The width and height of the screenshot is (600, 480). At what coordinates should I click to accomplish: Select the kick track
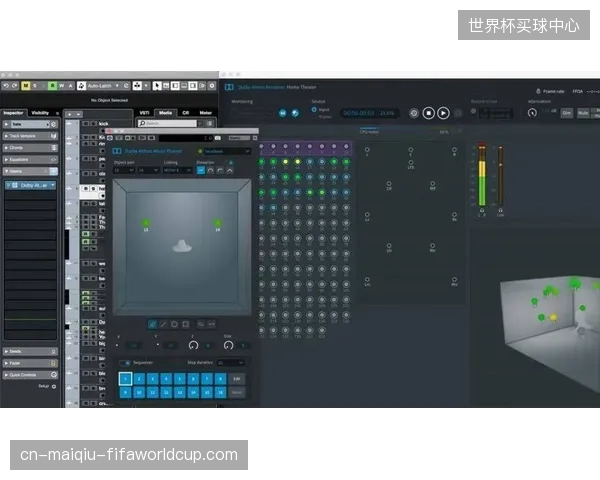(103, 124)
